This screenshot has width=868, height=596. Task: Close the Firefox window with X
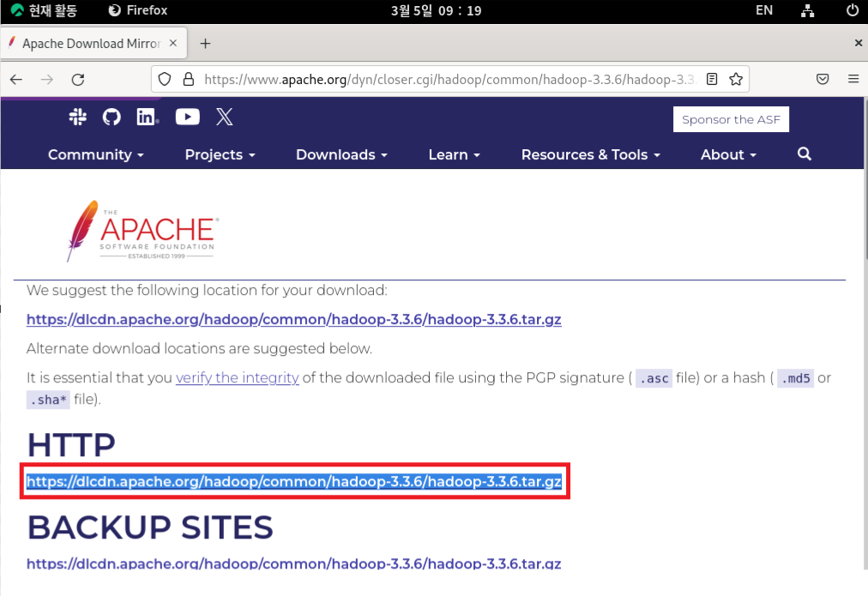tap(858, 43)
